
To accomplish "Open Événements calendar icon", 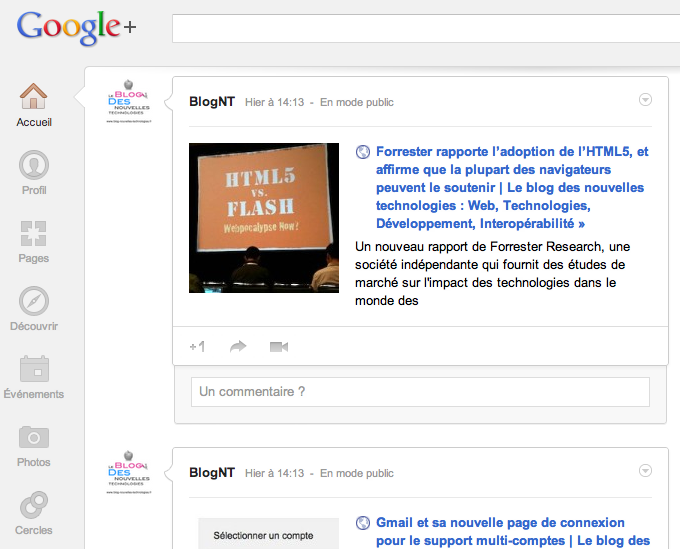I will pos(34,369).
